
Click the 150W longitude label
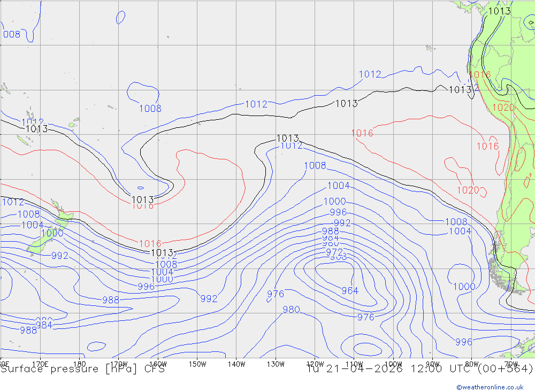pyautogui.click(x=197, y=364)
